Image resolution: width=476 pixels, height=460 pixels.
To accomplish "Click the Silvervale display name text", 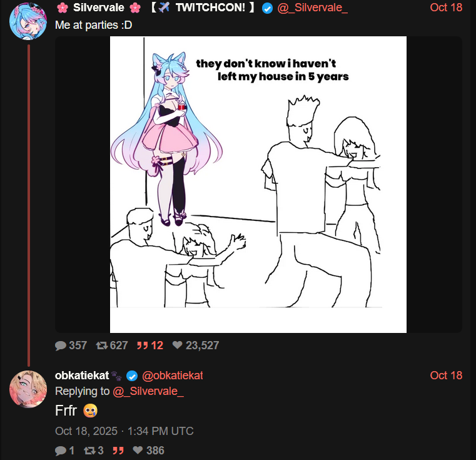I will pyautogui.click(x=99, y=8).
